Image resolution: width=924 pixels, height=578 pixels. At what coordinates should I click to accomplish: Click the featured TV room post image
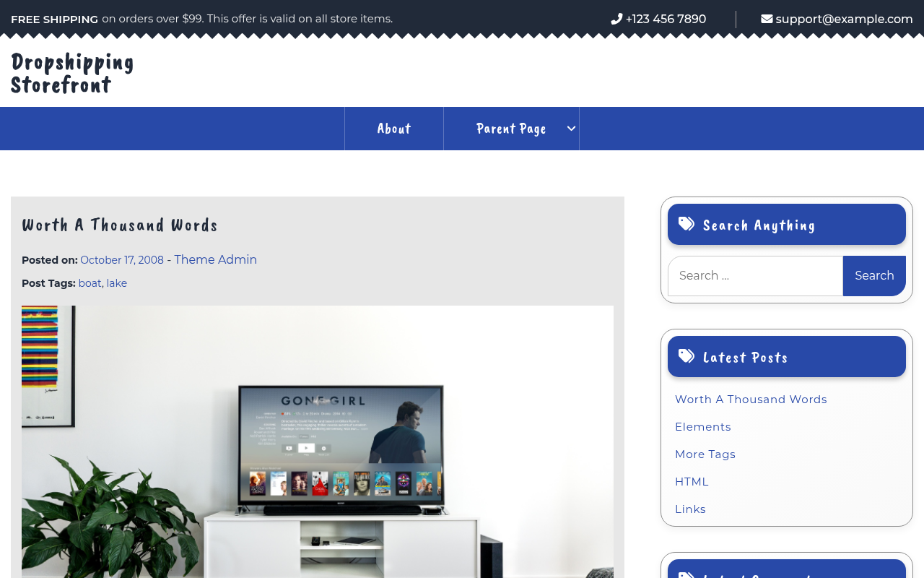tap(318, 441)
